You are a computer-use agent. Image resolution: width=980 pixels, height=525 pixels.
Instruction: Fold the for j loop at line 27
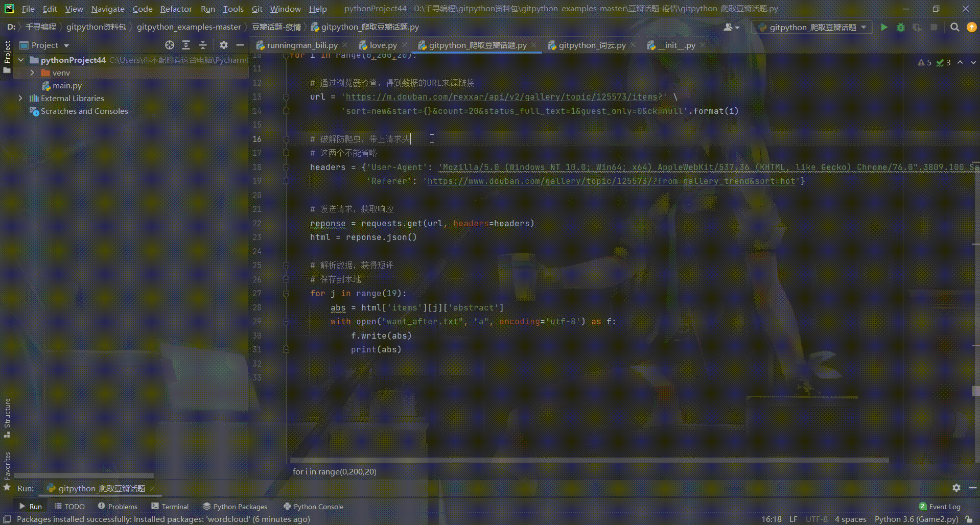286,293
